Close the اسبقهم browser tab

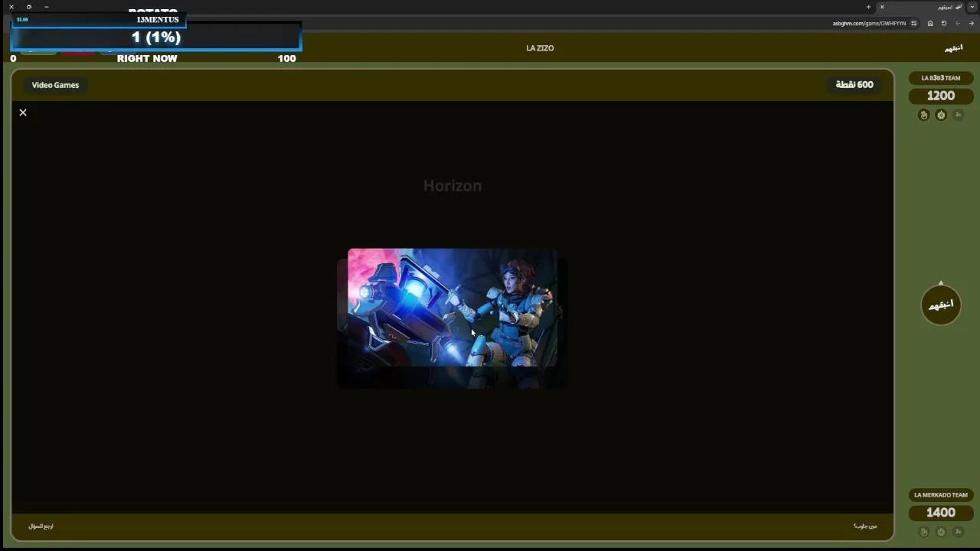tap(882, 7)
